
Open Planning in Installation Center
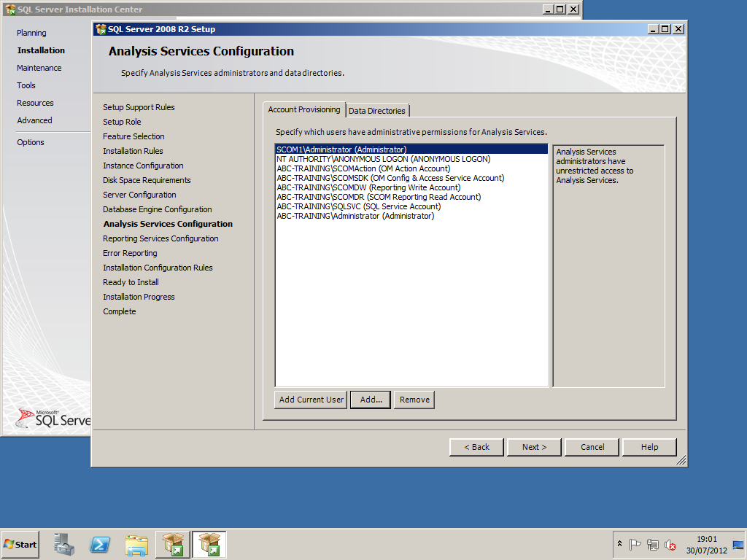click(31, 33)
